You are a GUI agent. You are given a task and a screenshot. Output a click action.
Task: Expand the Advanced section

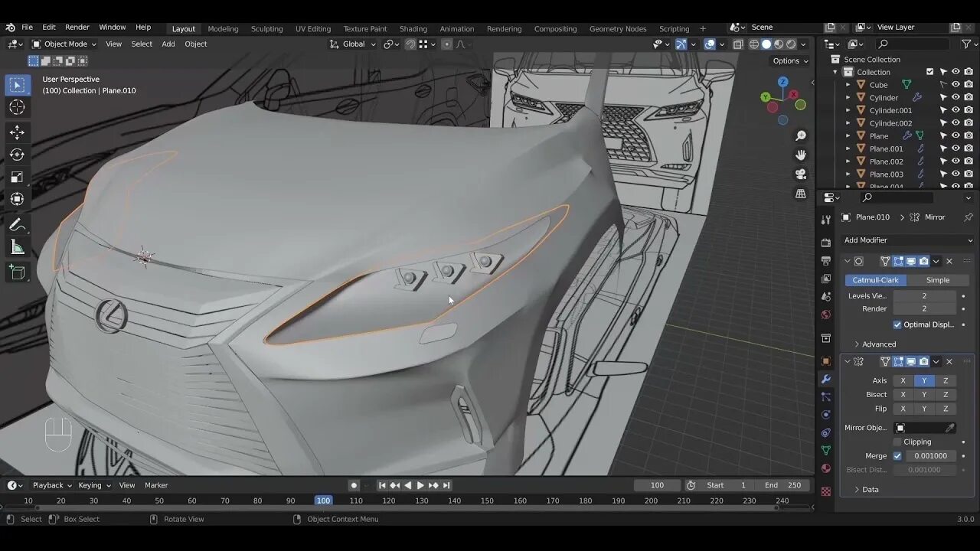click(x=878, y=344)
